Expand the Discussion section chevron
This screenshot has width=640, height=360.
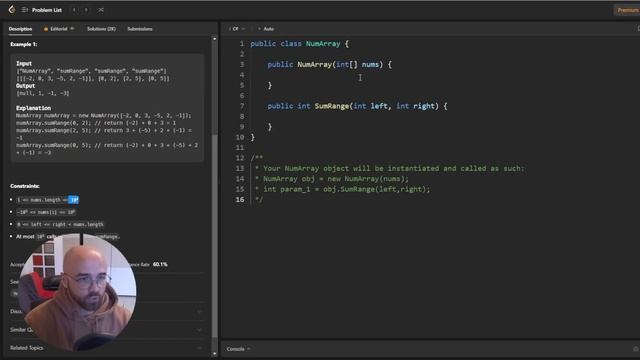(200, 311)
